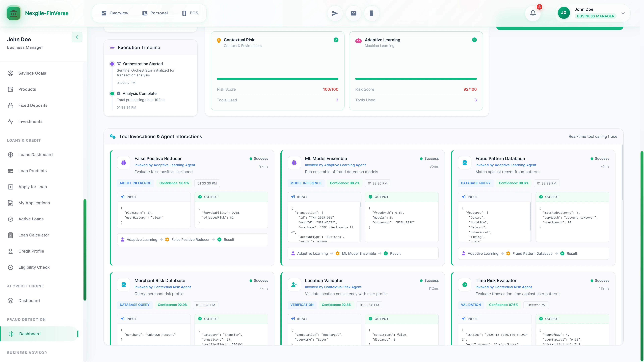Select the Loan Calculator sidebar icon

coord(11,235)
